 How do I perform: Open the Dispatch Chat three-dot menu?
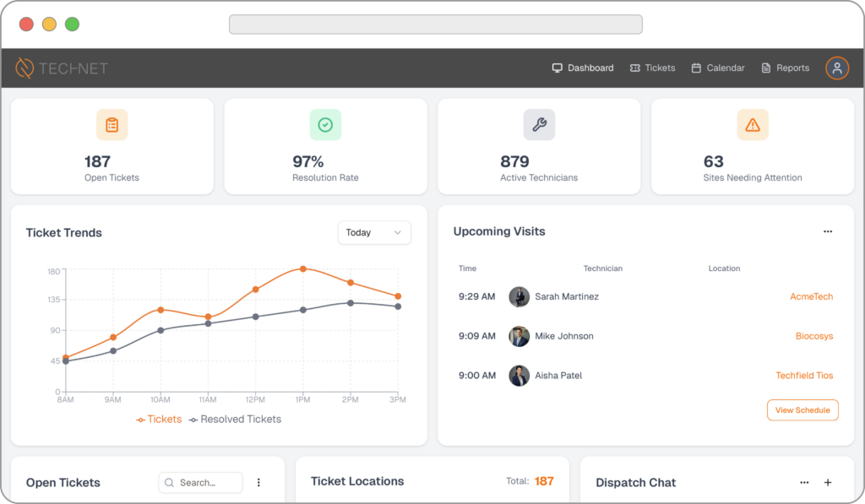(x=804, y=483)
